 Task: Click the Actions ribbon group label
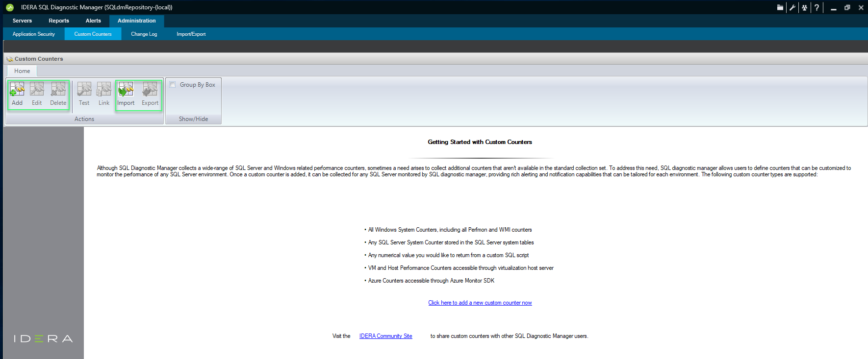pyautogui.click(x=84, y=119)
